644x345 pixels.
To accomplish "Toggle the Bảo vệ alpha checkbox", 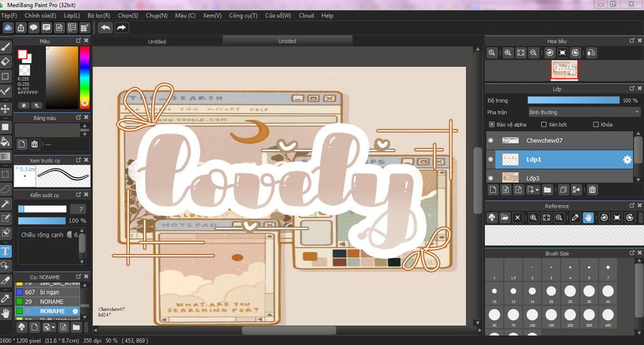I will tap(491, 125).
